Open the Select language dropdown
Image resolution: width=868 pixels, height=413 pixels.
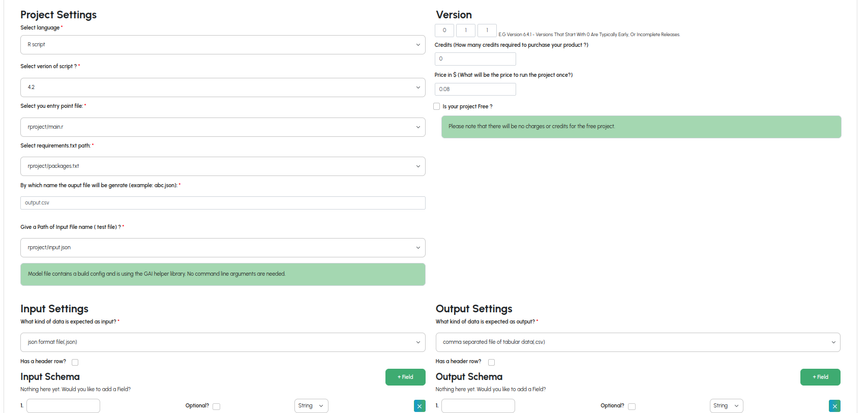[223, 45]
